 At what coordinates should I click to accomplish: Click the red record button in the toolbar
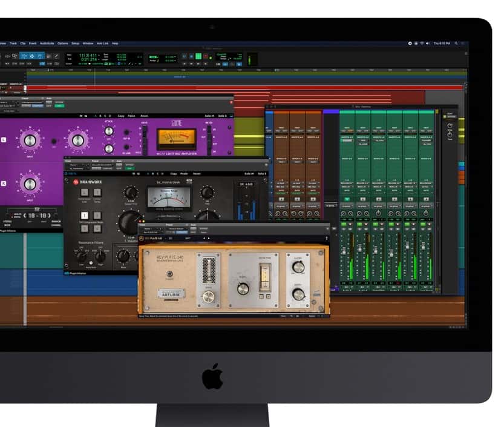[x=205, y=57]
